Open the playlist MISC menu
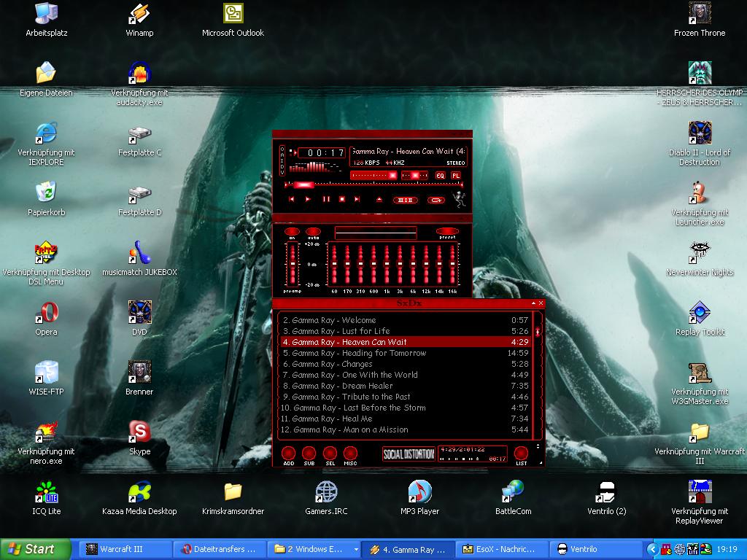This screenshot has width=747, height=560. (351, 455)
